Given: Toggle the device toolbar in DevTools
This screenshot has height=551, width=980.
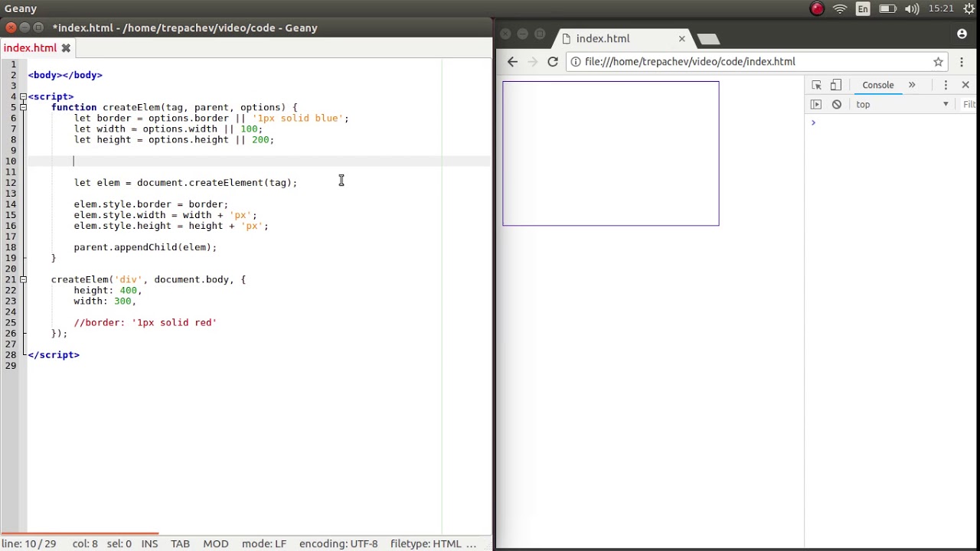Looking at the screenshot, I should tap(836, 85).
